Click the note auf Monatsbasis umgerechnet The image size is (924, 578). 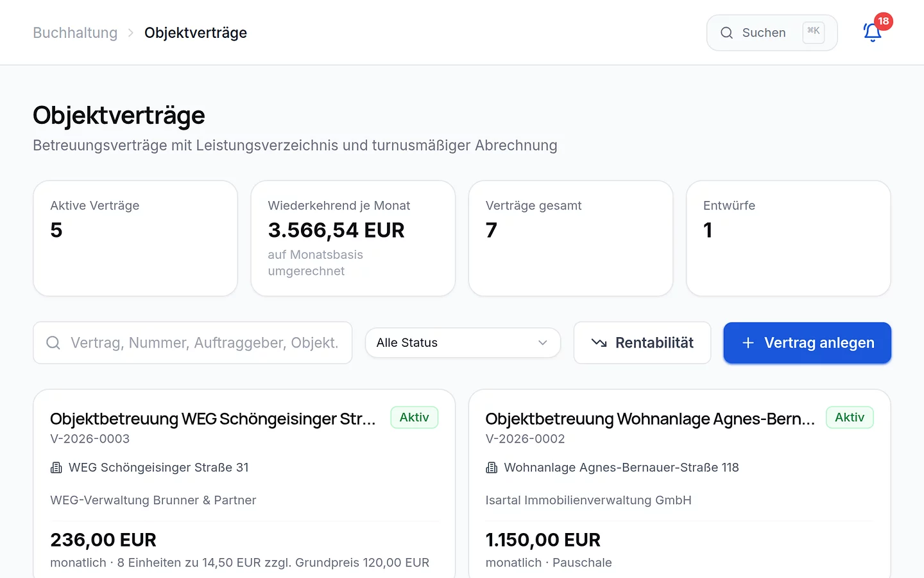tap(316, 263)
